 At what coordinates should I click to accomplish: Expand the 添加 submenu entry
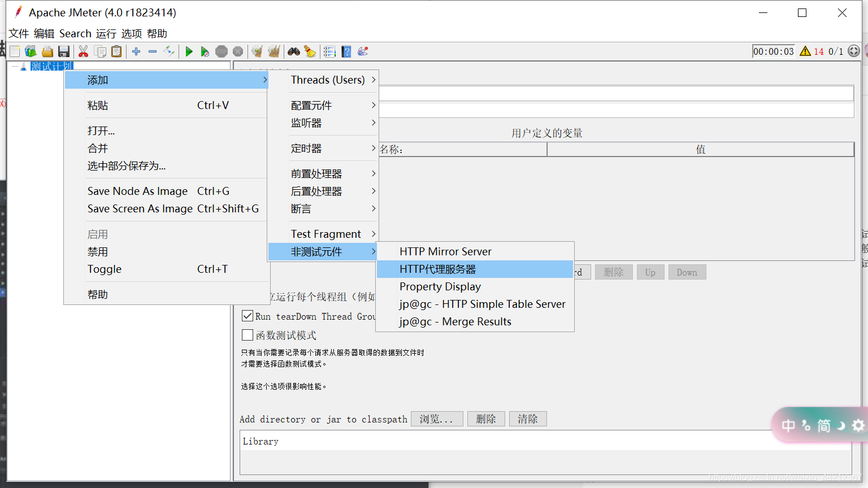pos(166,80)
